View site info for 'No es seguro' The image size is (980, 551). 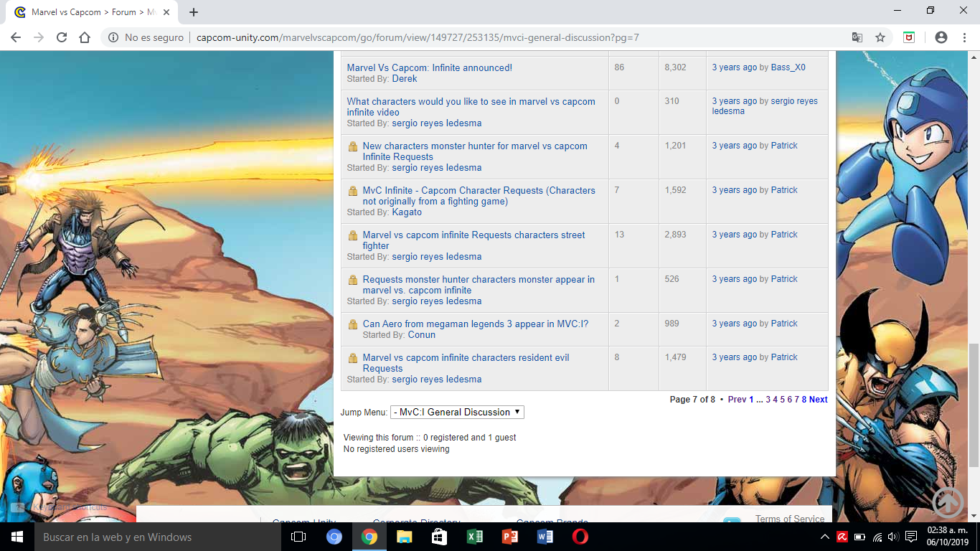146,37
